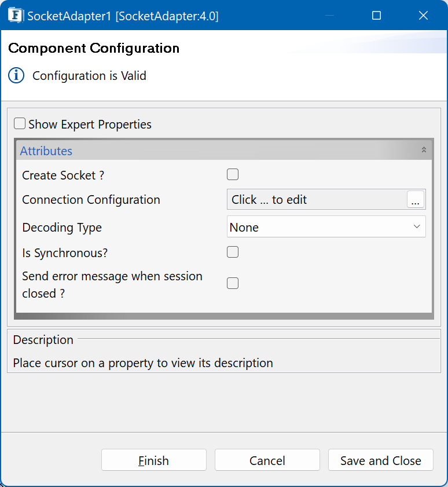
Task: Select the Connection Configuration label
Action: click(x=91, y=200)
